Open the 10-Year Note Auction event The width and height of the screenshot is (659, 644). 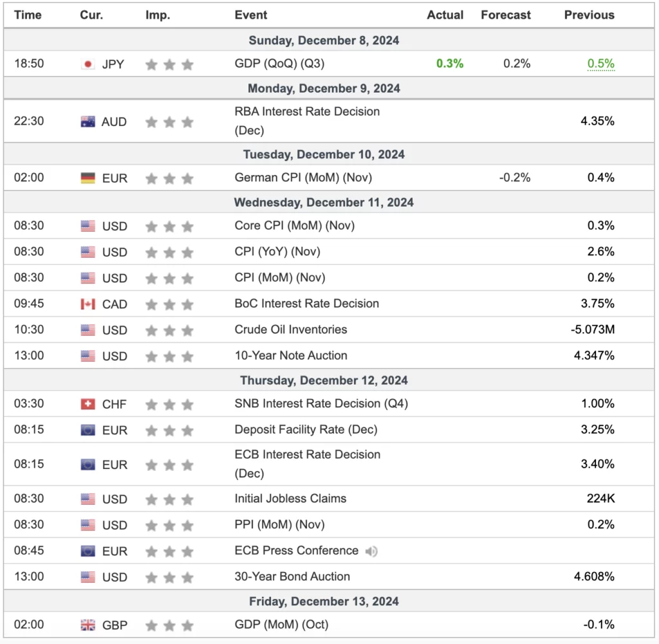(291, 355)
